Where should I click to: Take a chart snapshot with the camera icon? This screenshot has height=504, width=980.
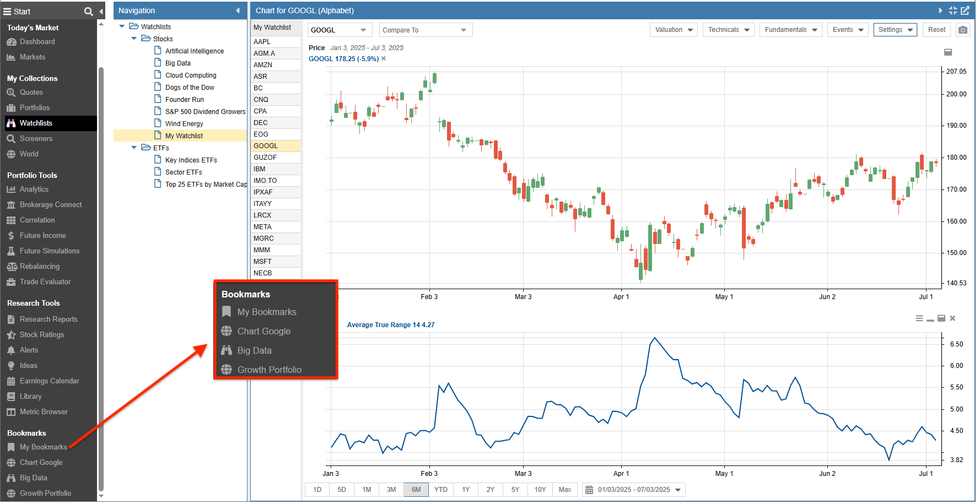pos(962,30)
